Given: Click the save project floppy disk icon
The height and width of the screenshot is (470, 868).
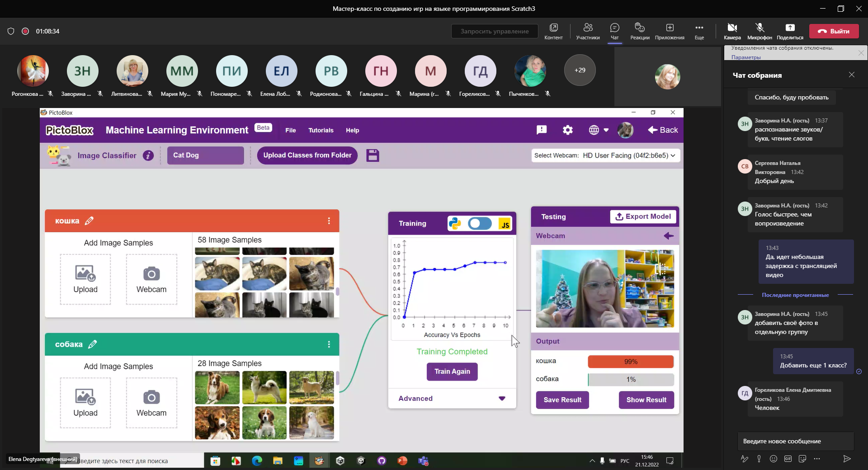Looking at the screenshot, I should pos(373,155).
